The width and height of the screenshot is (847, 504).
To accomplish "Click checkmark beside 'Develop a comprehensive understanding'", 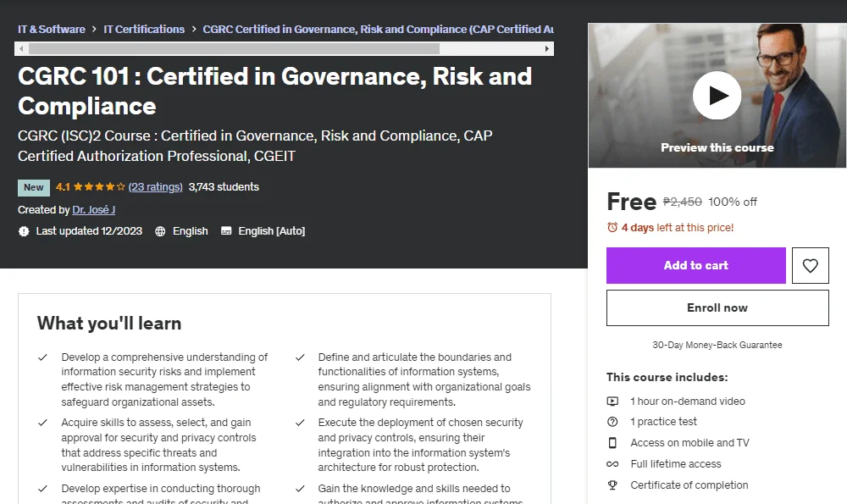I will click(42, 357).
